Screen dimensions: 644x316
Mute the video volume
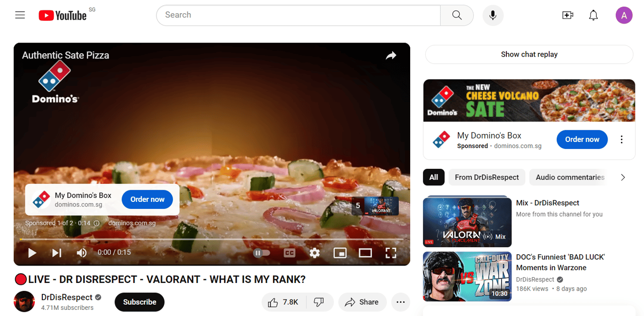(82, 253)
